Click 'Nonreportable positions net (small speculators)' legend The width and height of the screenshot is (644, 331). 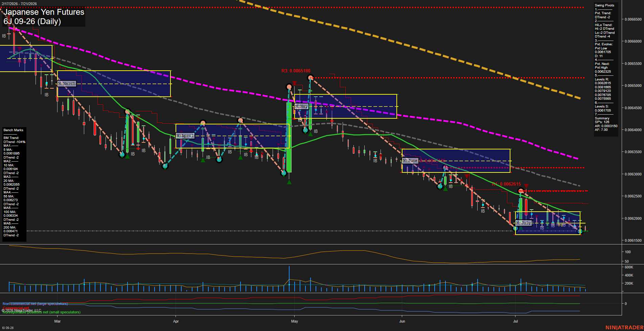click(x=41, y=312)
